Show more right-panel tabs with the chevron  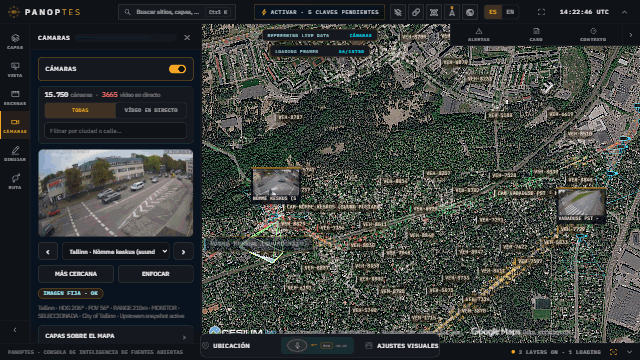631,35
